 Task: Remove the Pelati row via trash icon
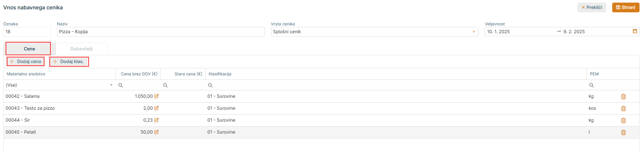(x=623, y=132)
